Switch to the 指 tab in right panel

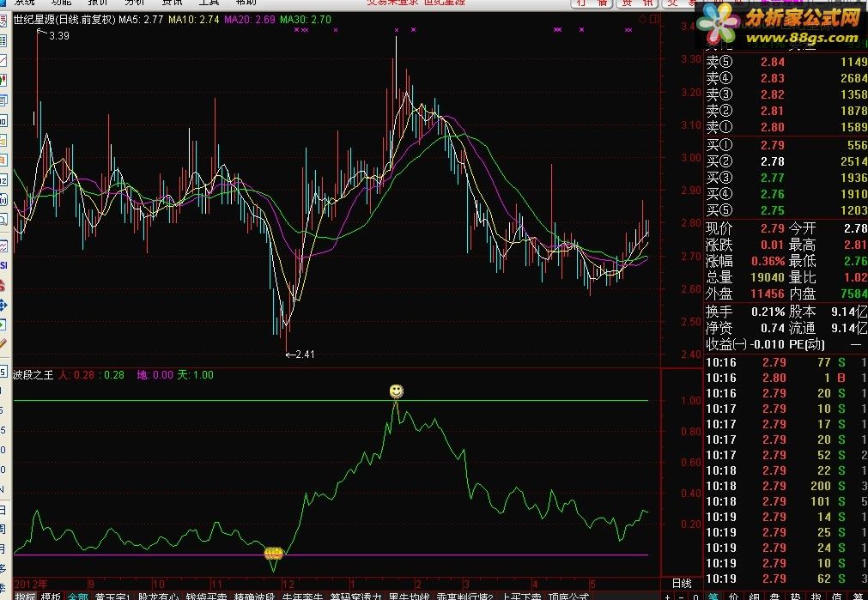pos(816,597)
